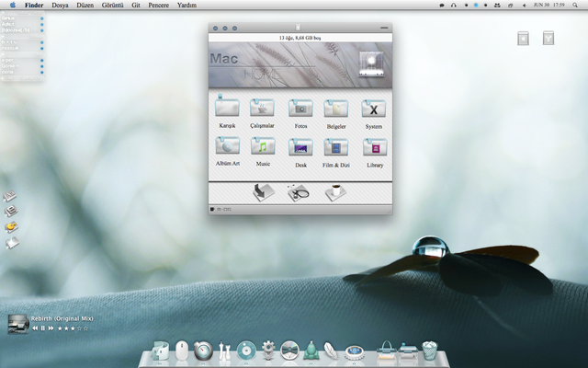The image size is (588, 368).
Task: Open the Görüntü menu
Action: pos(110,5)
